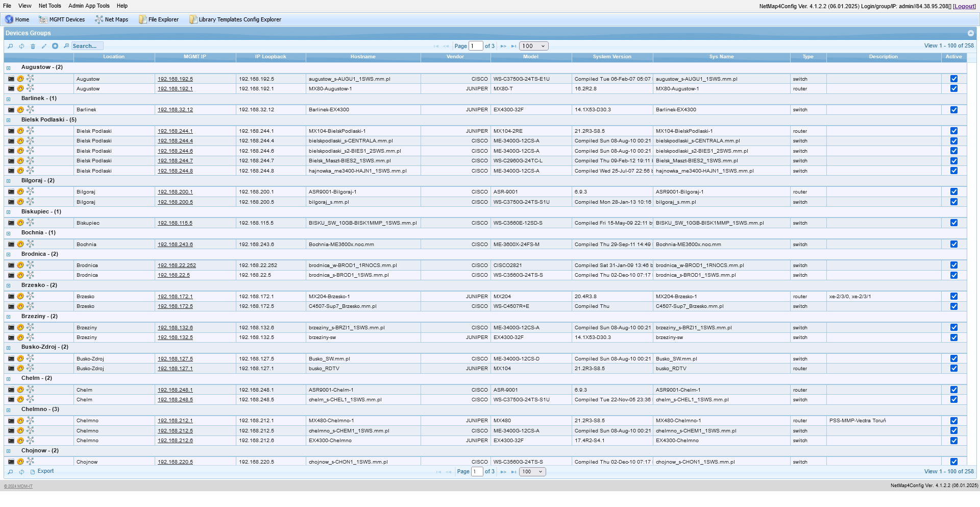Viewport: 980px width, 507px height.
Task: Click the gear icon for the 192.168.244.4 row
Action: pyautogui.click(x=20, y=141)
